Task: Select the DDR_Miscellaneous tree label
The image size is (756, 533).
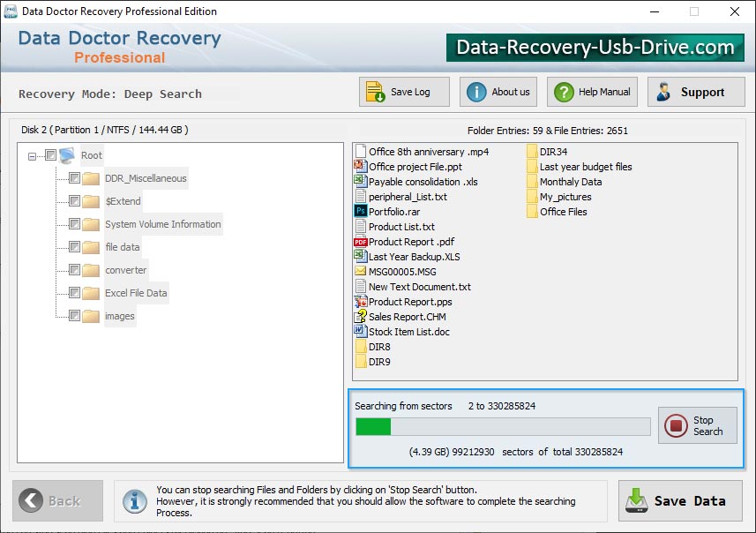Action: (x=146, y=178)
